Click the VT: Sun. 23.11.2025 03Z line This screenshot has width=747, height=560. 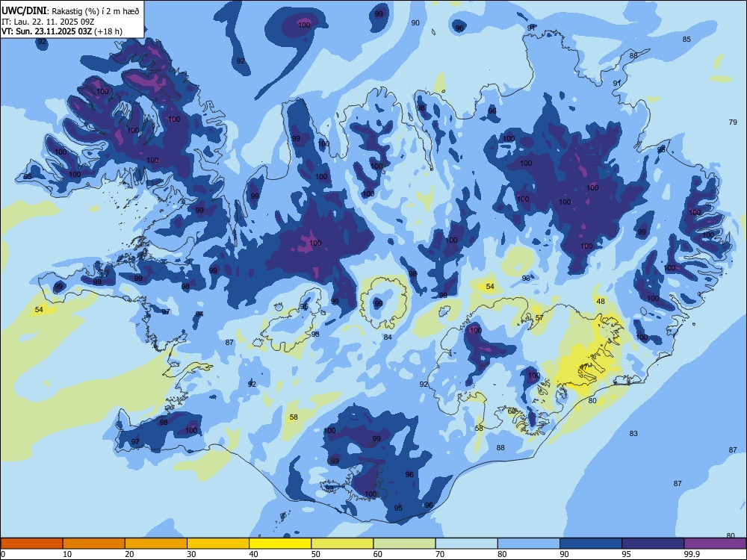62,31
